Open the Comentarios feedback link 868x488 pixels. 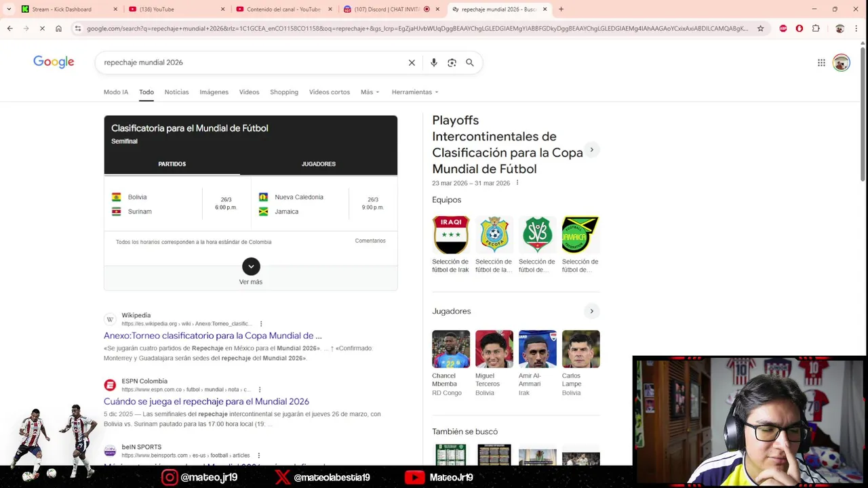[x=370, y=241]
